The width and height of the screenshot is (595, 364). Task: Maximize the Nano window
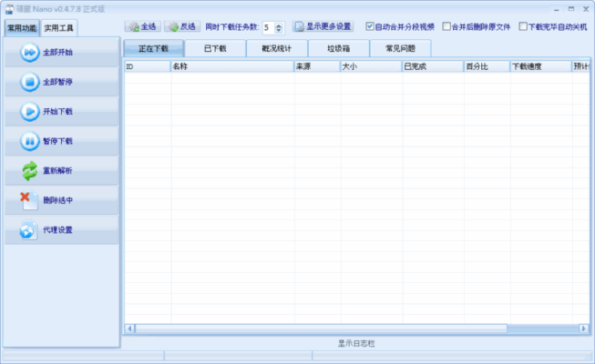[x=571, y=9]
